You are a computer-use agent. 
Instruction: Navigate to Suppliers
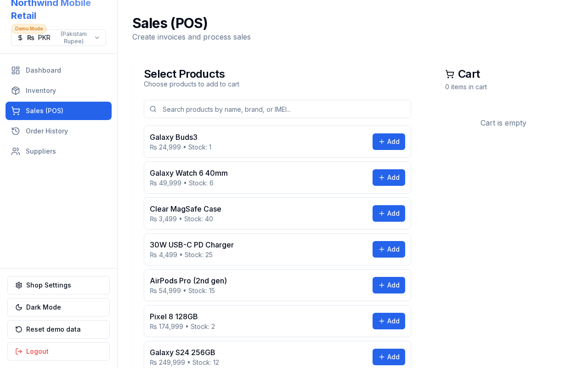(x=58, y=151)
